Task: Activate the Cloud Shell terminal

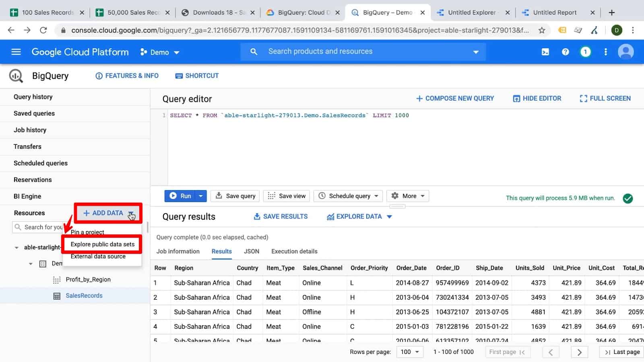Action: [545, 51]
